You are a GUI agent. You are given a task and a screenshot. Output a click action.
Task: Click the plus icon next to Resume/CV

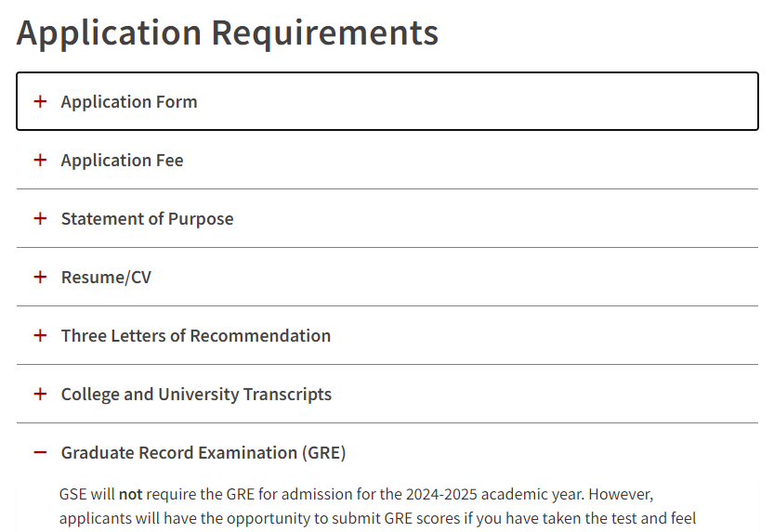pos(40,277)
